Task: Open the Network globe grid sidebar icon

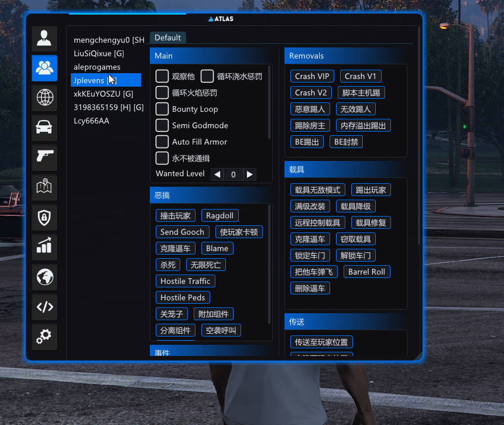Action: tap(44, 98)
